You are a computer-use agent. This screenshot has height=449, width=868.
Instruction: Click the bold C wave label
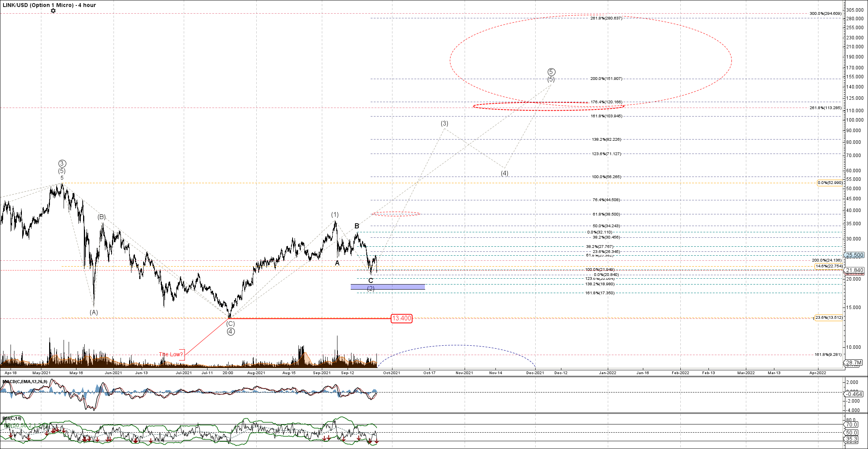tap(371, 281)
